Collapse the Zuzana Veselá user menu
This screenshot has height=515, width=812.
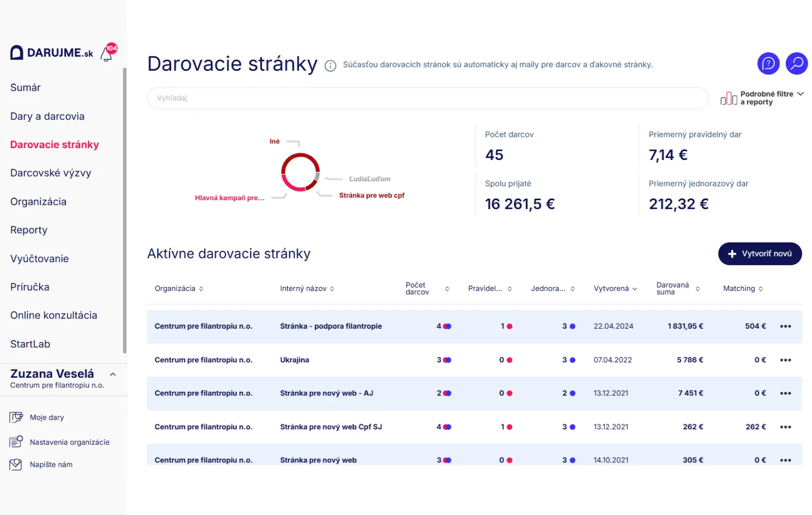click(113, 375)
